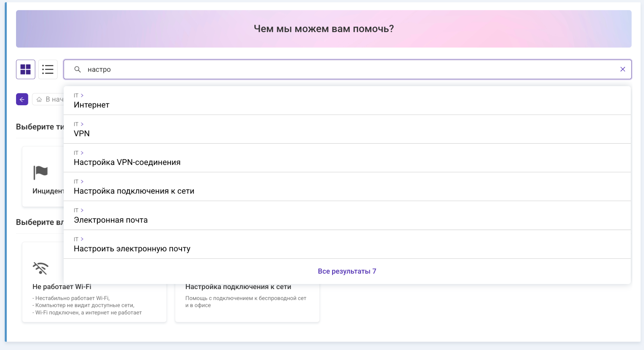
Task: Select the VPN search result
Action: (x=82, y=134)
